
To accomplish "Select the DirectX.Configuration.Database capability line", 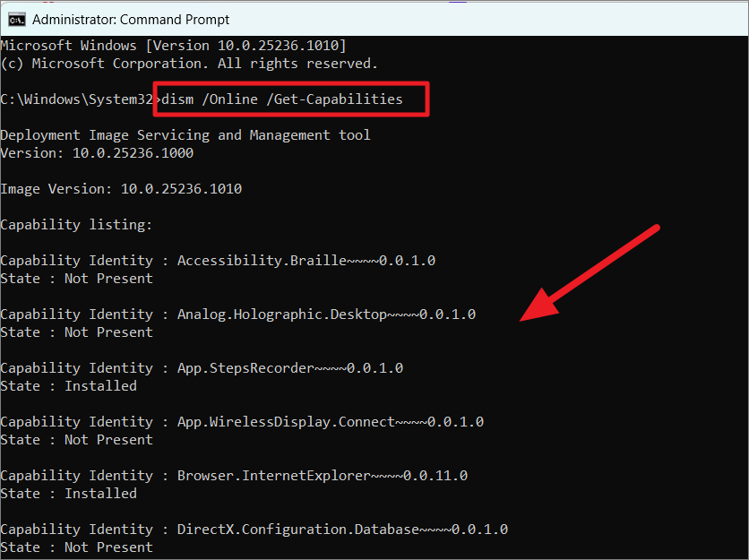I will coord(254,530).
